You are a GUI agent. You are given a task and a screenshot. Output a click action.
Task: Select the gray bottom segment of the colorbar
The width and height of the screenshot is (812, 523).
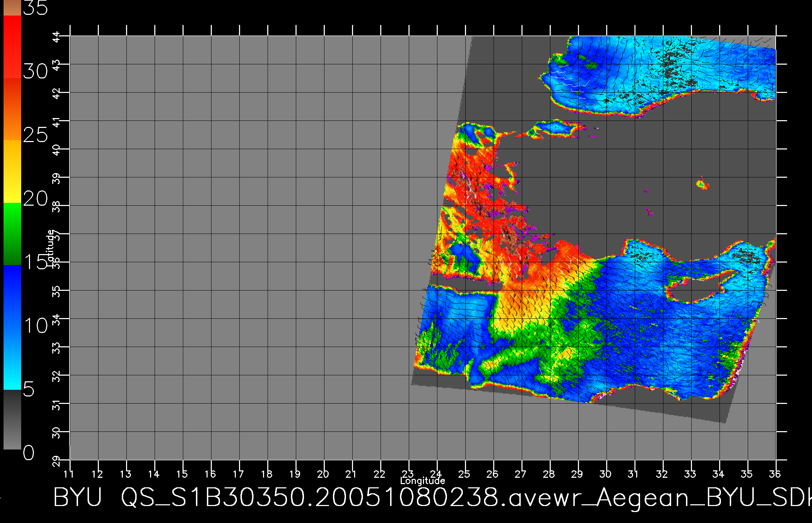[12, 419]
